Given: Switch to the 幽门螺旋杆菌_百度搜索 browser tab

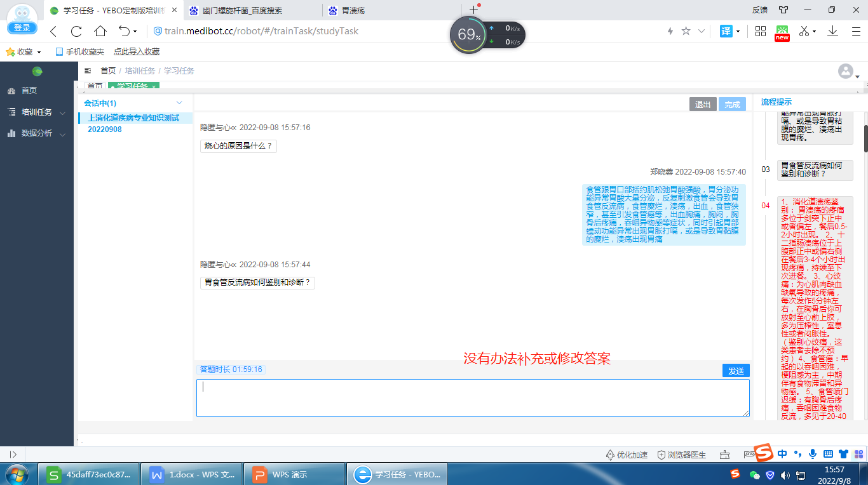Looking at the screenshot, I should 253,10.
